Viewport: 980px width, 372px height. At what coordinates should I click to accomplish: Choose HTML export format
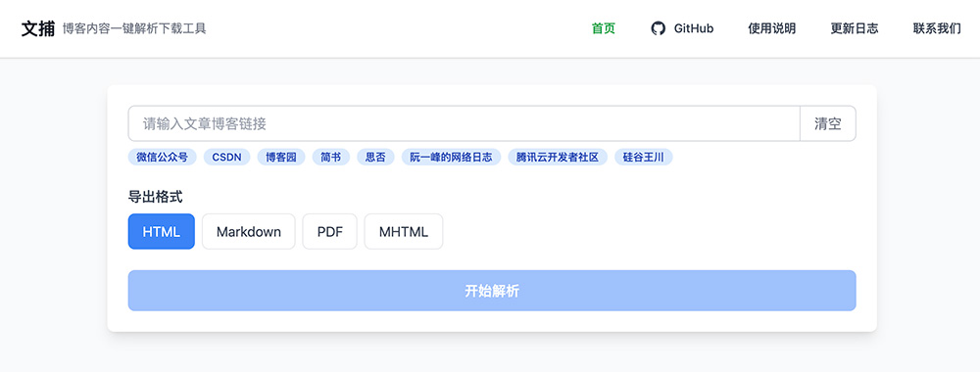162,232
